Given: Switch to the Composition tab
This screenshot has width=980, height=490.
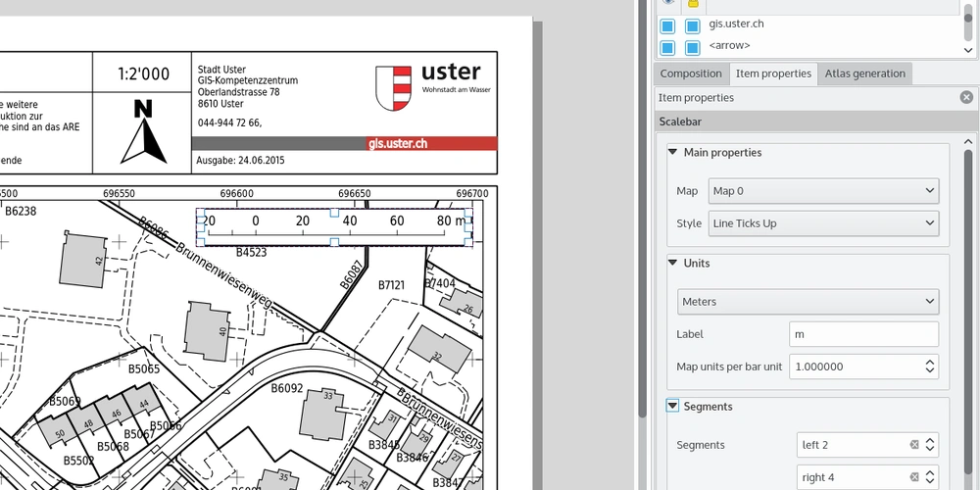Looking at the screenshot, I should (691, 73).
